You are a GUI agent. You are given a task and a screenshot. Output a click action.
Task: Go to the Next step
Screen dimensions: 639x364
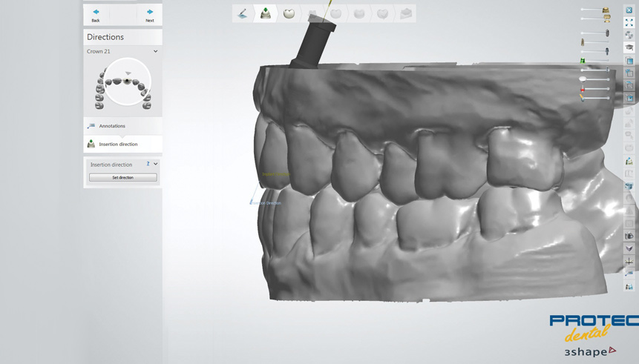149,14
